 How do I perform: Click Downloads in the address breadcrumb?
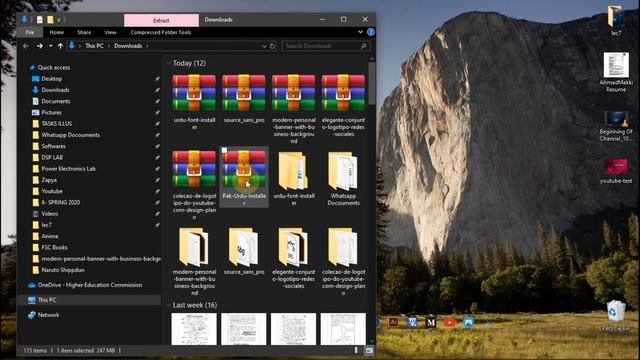coord(128,46)
